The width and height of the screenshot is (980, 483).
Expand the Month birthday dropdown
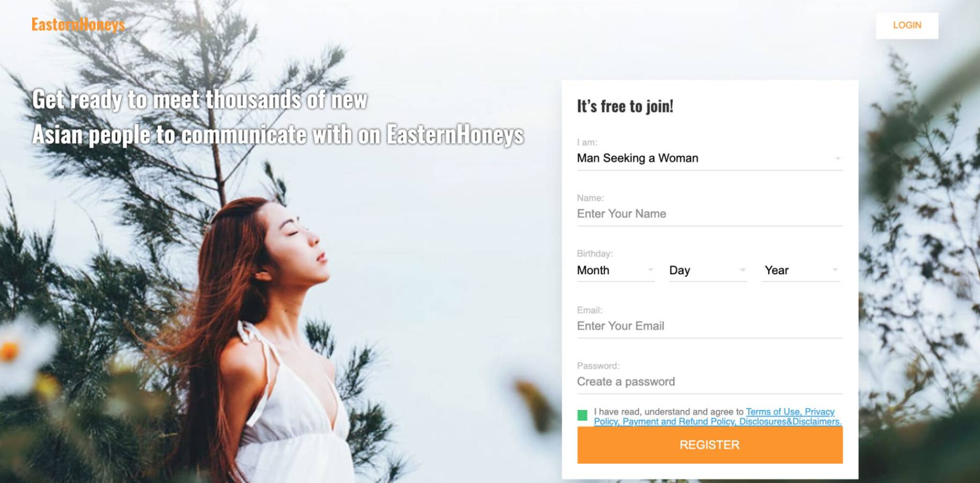(616, 270)
